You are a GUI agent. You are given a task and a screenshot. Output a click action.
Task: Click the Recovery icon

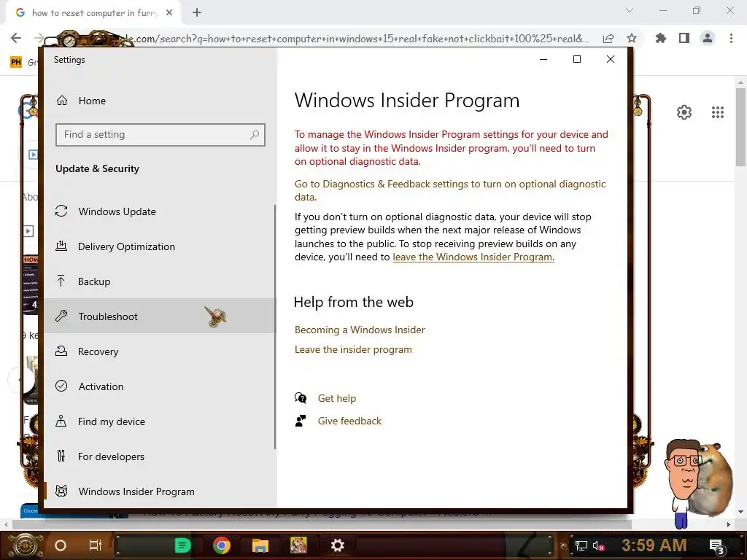point(61,351)
